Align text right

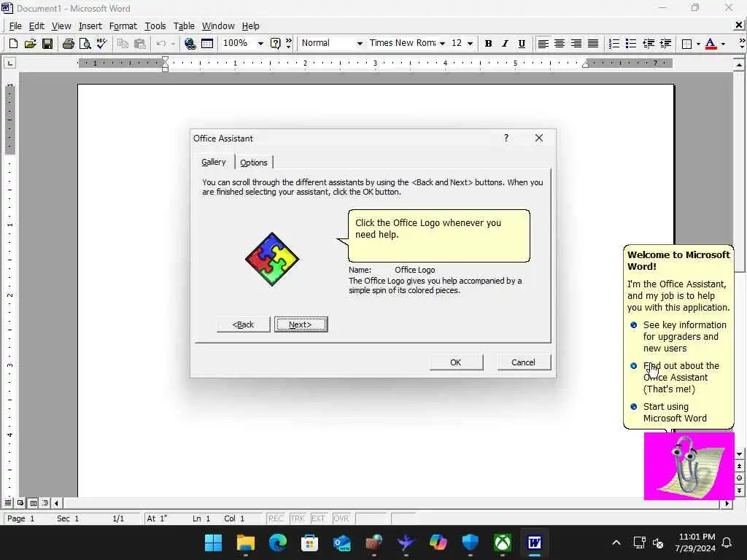[x=576, y=44]
